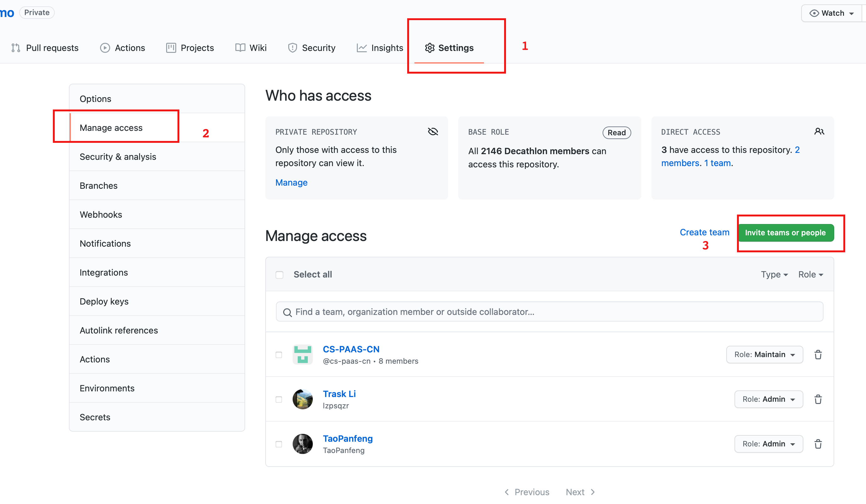The image size is (866, 504).
Task: Click the people icon in Direct Access card
Action: pos(819,131)
